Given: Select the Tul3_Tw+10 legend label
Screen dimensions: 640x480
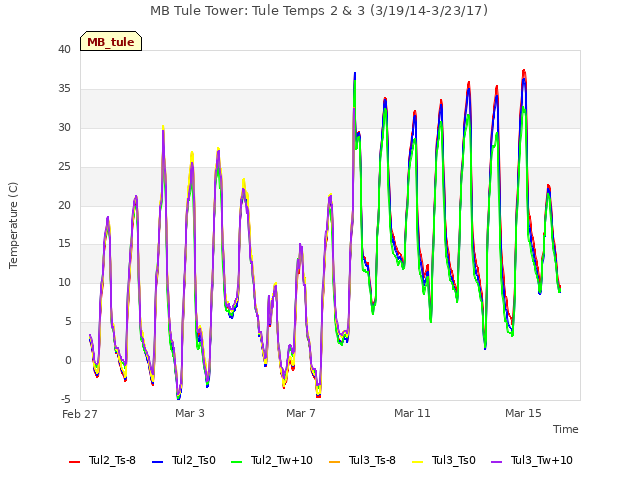Looking at the screenshot, I should [542, 461].
